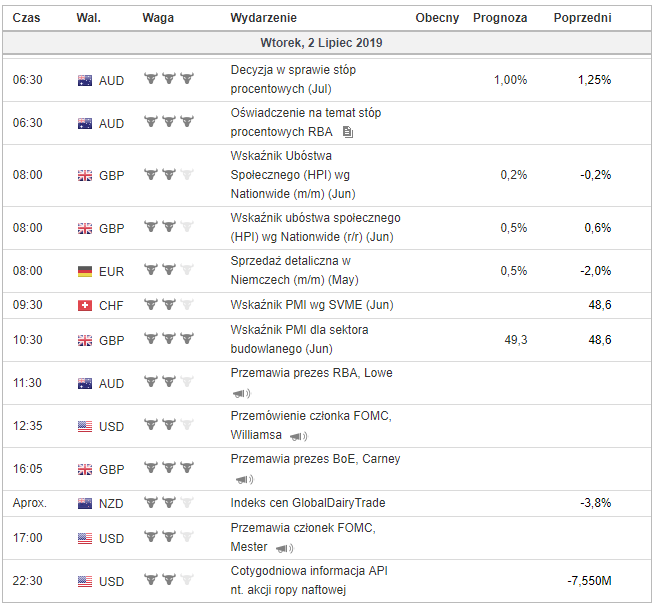653x609 pixels.
Task: Open Decyzja w sprawie stóp procentowych event
Action: tap(293, 79)
